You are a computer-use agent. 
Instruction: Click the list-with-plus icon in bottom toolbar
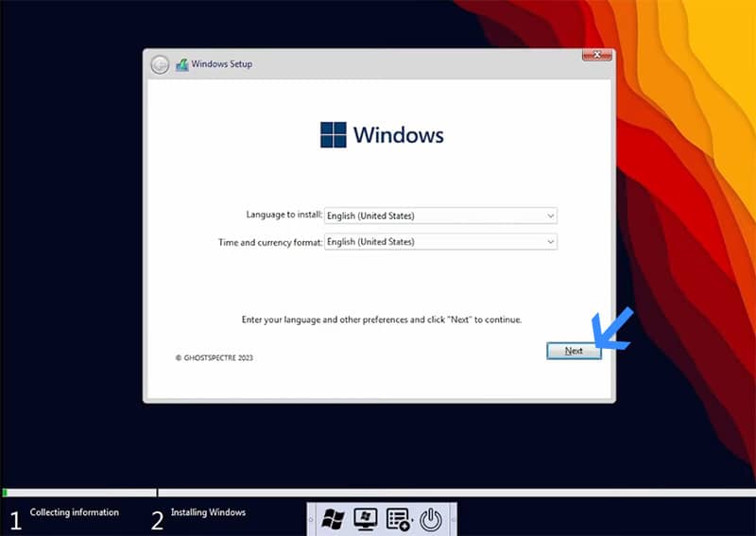[x=398, y=520]
